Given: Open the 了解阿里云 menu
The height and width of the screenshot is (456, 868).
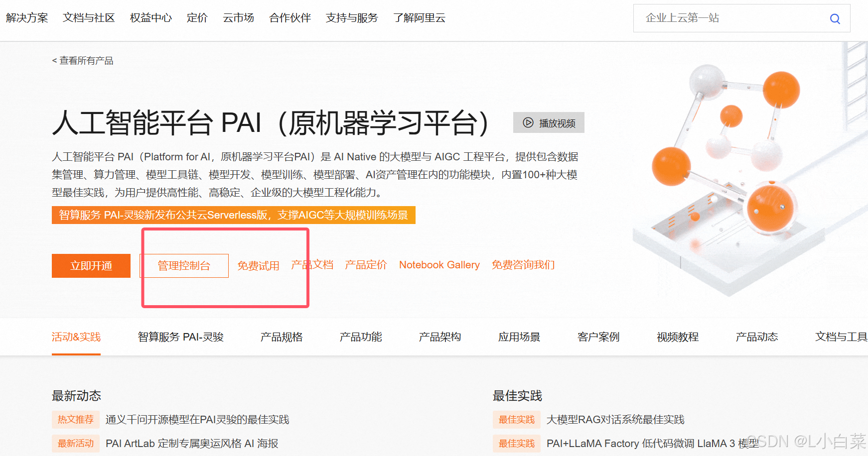Looking at the screenshot, I should (419, 18).
